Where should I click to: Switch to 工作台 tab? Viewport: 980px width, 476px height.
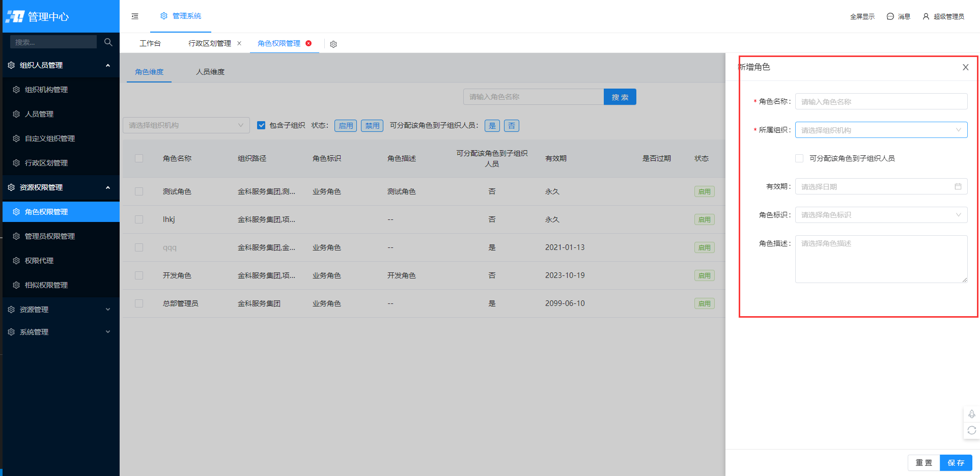(x=150, y=43)
